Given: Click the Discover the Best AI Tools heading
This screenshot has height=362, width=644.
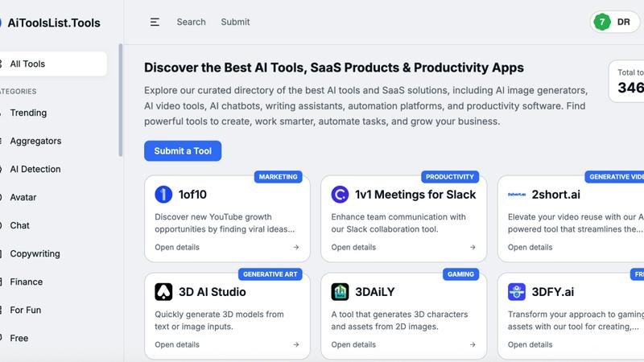Looking at the screenshot, I should [x=334, y=68].
